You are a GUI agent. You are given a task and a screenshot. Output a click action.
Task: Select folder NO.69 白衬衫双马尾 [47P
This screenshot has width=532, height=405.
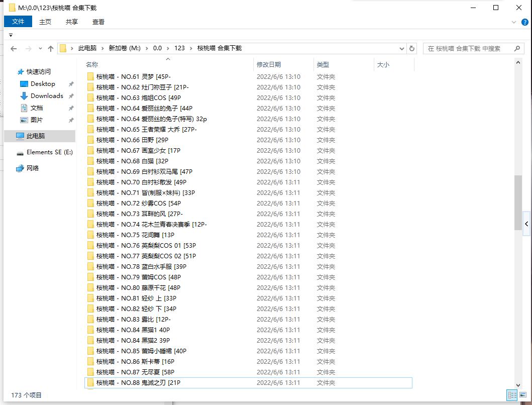point(248,172)
